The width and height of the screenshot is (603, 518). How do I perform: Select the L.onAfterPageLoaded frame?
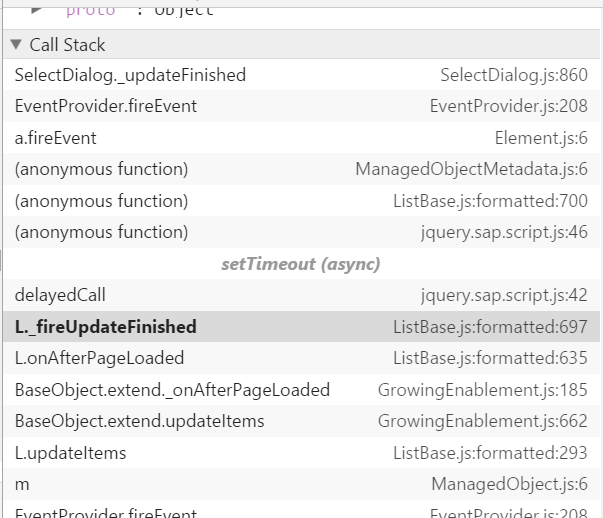pyautogui.click(x=302, y=358)
